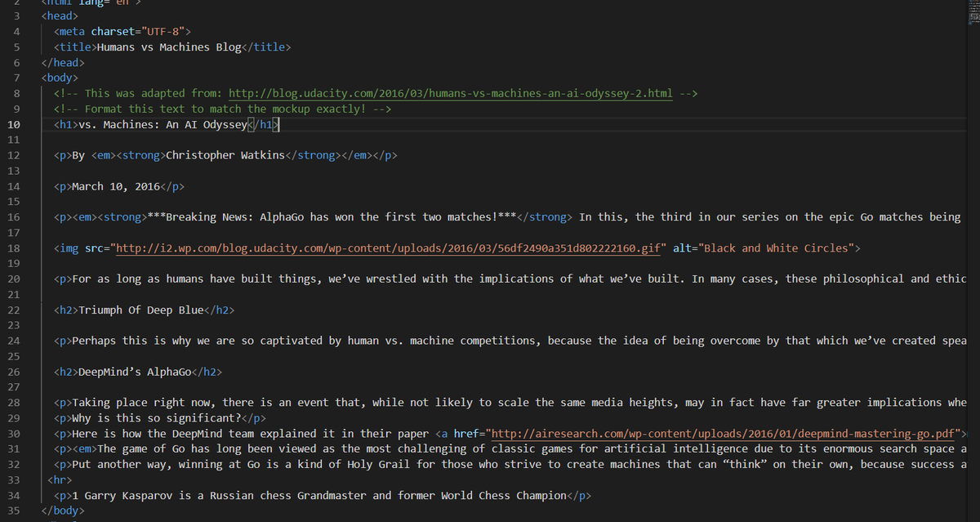Click the 'This was adapted from:' comment text
The width and height of the screenshot is (980, 522).
(154, 93)
